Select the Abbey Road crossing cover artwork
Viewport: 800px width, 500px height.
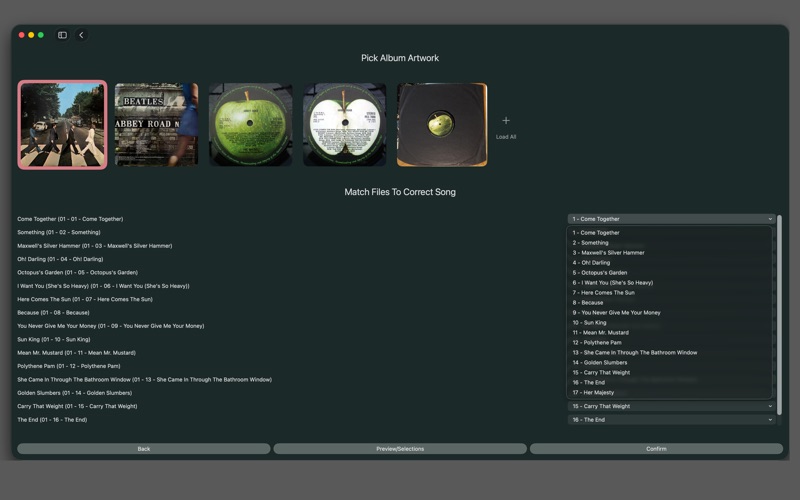coord(62,124)
